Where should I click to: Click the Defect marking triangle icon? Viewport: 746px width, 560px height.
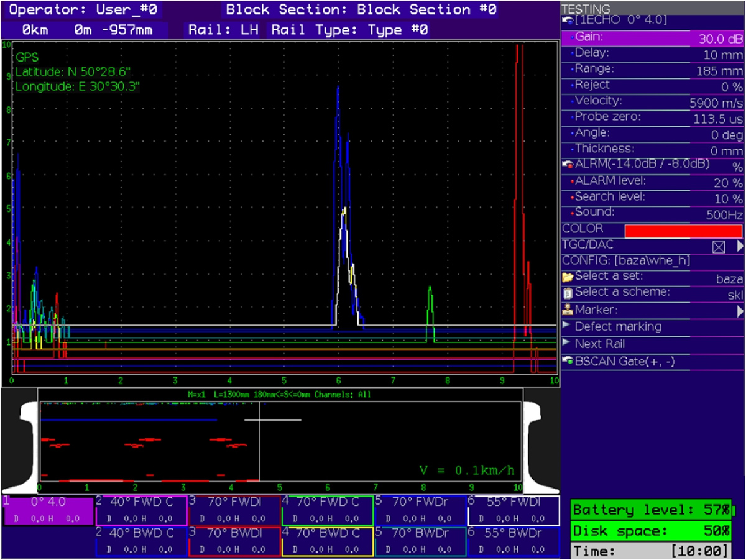(x=566, y=326)
